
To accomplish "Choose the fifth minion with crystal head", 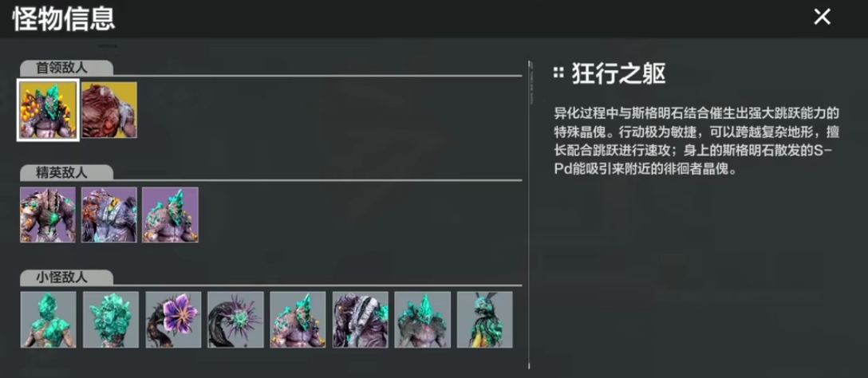I will pos(298,320).
